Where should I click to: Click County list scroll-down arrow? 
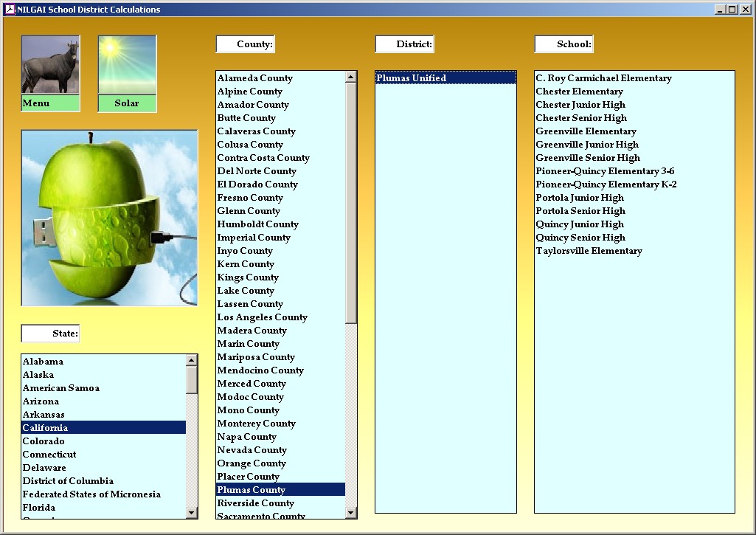pyautogui.click(x=351, y=513)
